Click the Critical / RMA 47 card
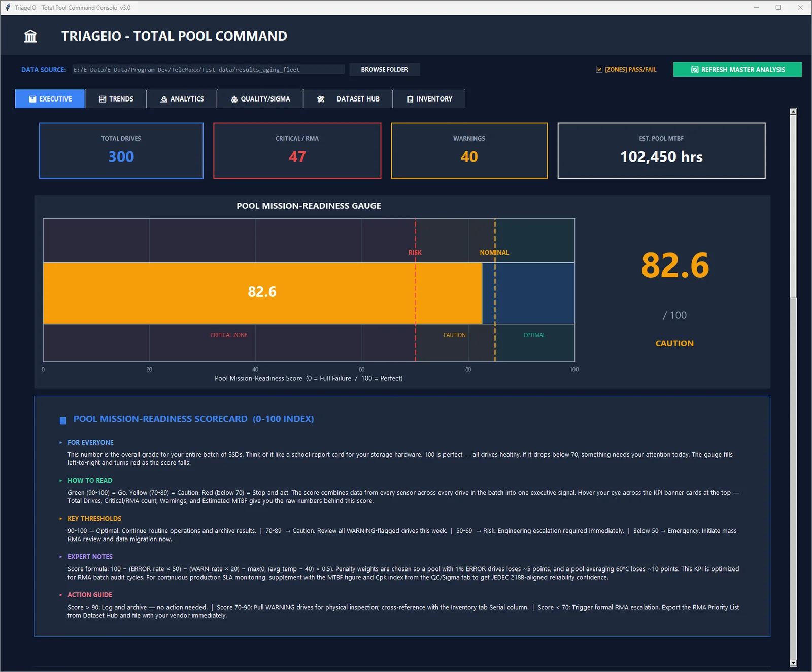Viewport: 812px width, 672px height. [x=297, y=151]
